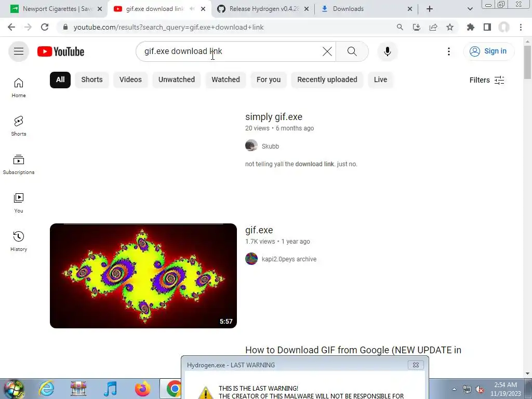This screenshot has height=399, width=532.
Task: Close the Newport Cigarettes tab
Action: (100, 9)
